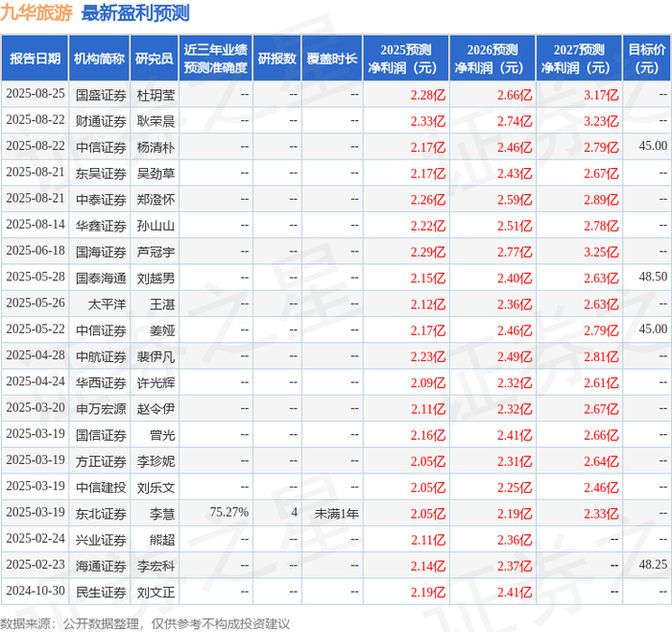Click the 华鑫证券 institution cell
This screenshot has height=632, width=672.
pyautogui.click(x=101, y=226)
